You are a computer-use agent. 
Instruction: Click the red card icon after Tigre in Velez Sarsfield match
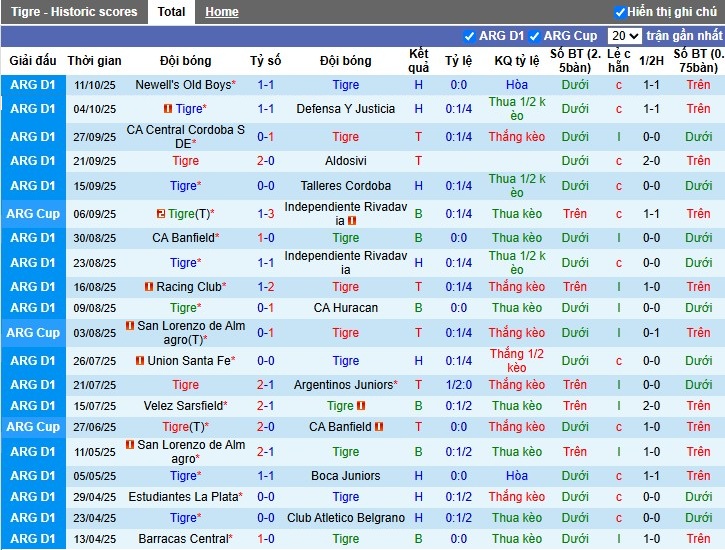tap(361, 406)
